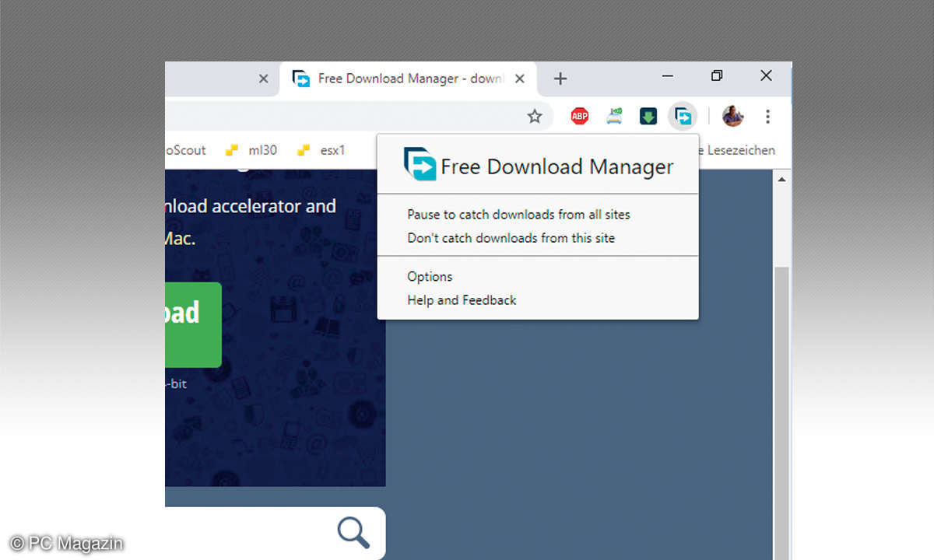The height and width of the screenshot is (560, 934).
Task: Click the Free Download Manager popup logo
Action: coord(420,165)
